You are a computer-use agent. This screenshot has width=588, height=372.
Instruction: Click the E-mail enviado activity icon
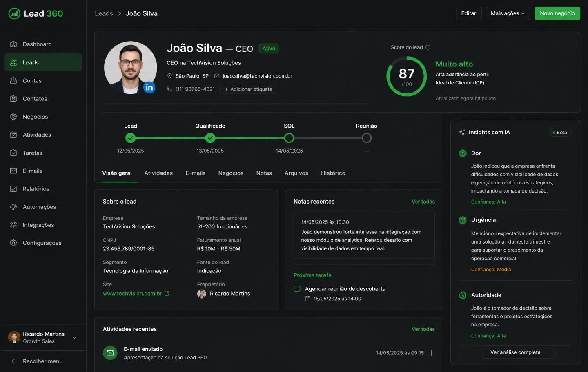pos(110,353)
